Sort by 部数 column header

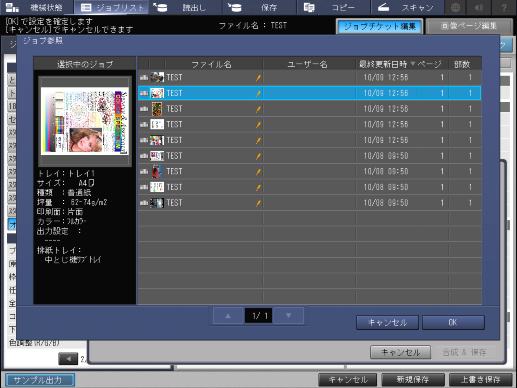[462, 64]
